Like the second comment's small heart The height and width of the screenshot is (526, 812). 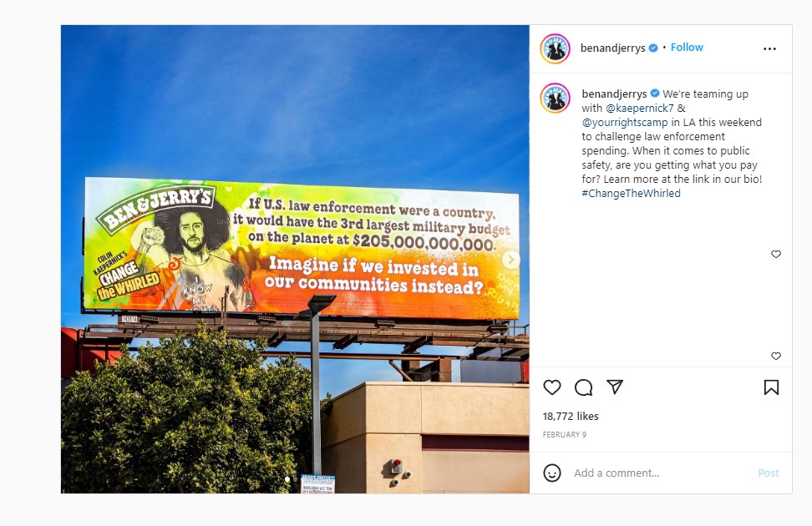click(776, 356)
